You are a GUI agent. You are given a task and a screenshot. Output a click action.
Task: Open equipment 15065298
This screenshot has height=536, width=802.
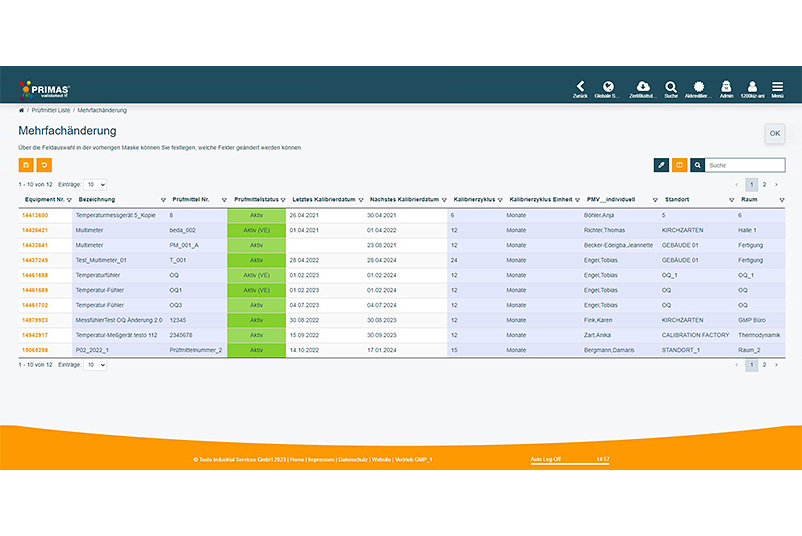coord(35,350)
